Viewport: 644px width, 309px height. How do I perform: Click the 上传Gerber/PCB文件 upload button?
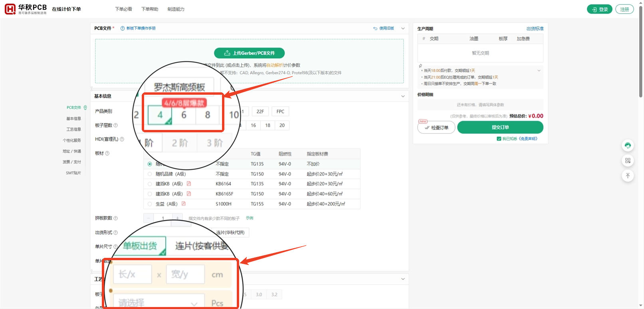click(x=250, y=53)
